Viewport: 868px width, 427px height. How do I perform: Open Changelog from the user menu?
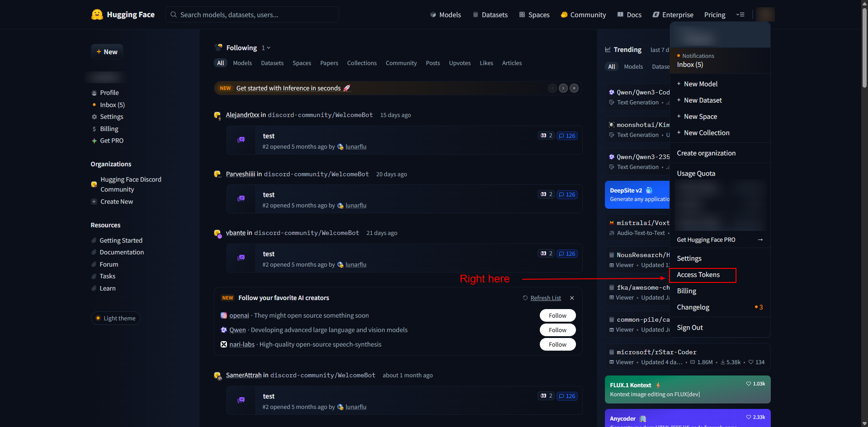point(693,307)
